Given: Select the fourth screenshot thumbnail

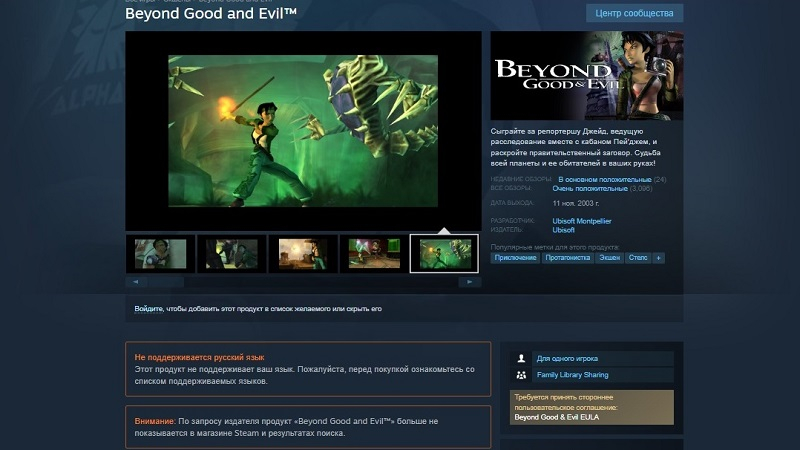Looking at the screenshot, I should (x=374, y=254).
